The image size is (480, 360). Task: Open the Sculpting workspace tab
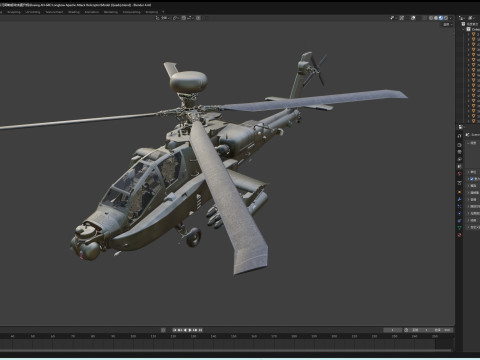[x=14, y=12]
